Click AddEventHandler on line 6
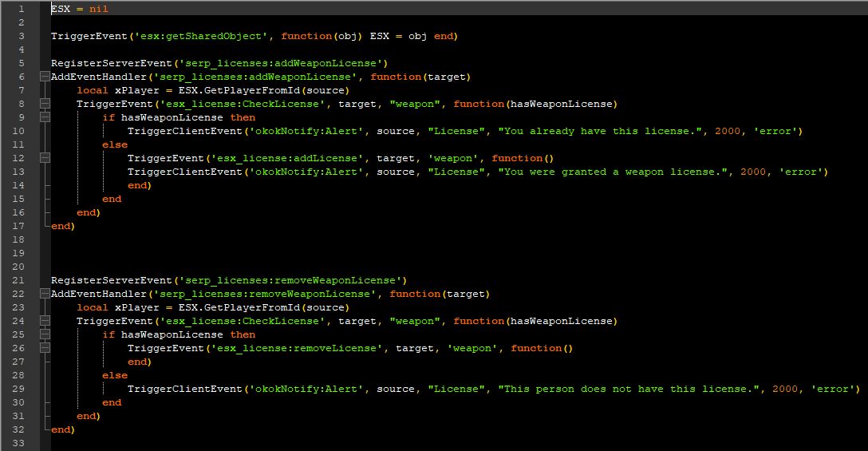 (99, 77)
